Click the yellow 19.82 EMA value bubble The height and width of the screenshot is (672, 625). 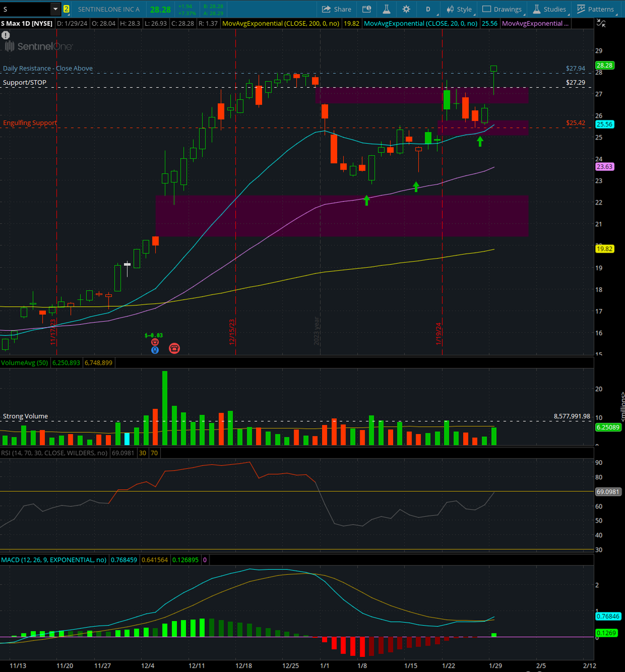point(604,249)
